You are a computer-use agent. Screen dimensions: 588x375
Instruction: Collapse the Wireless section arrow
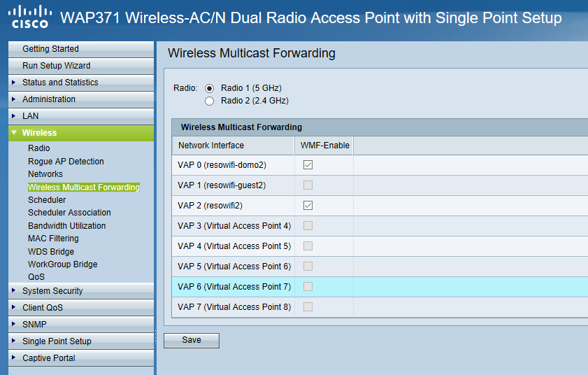click(14, 132)
